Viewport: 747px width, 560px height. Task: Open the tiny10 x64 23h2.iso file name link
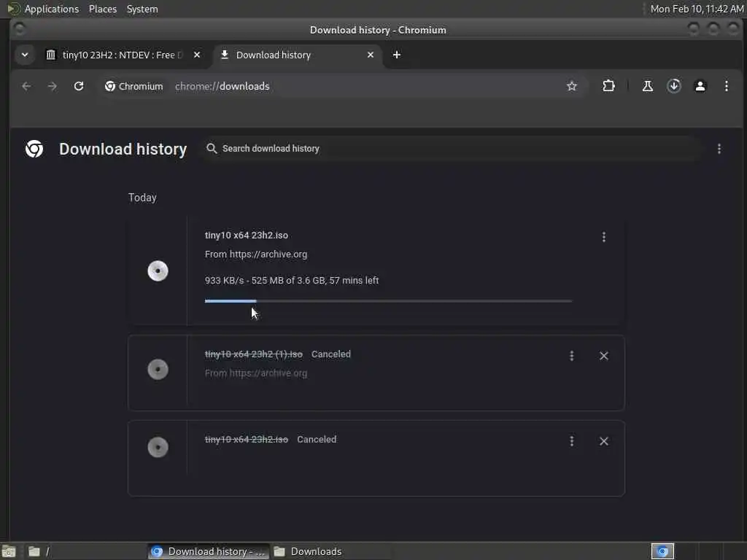[x=247, y=236]
